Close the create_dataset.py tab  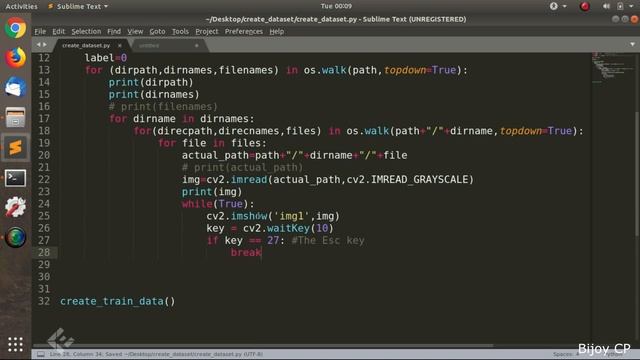[x=120, y=45]
